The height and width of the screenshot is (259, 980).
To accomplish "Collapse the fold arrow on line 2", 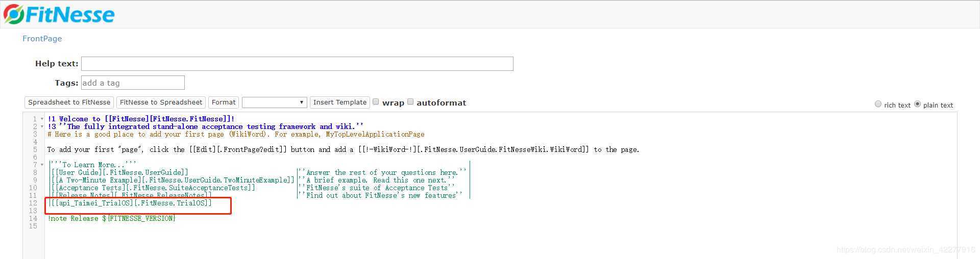I will tap(42, 126).
